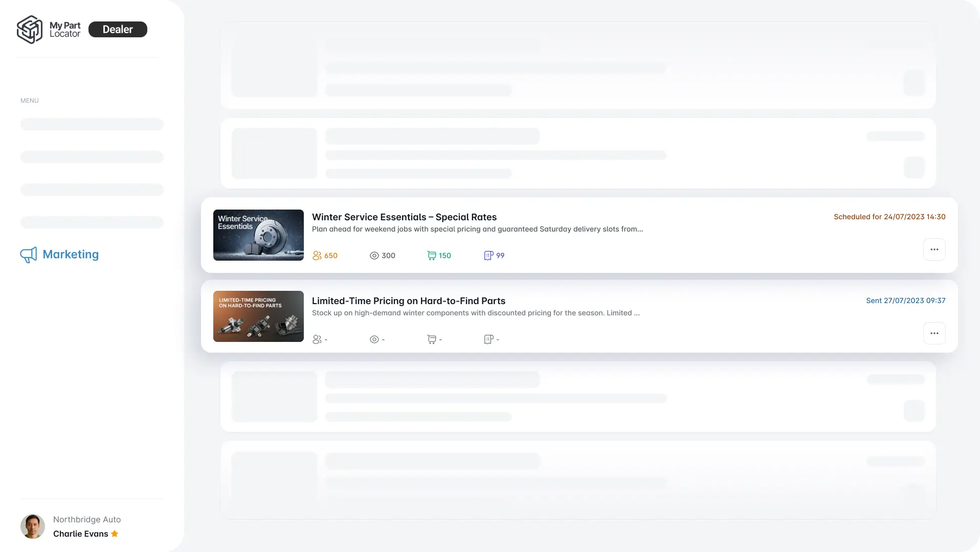Viewport: 980px width, 552px height.
Task: Click recipients icon on Limited-Time Pricing campaign
Action: click(x=317, y=339)
